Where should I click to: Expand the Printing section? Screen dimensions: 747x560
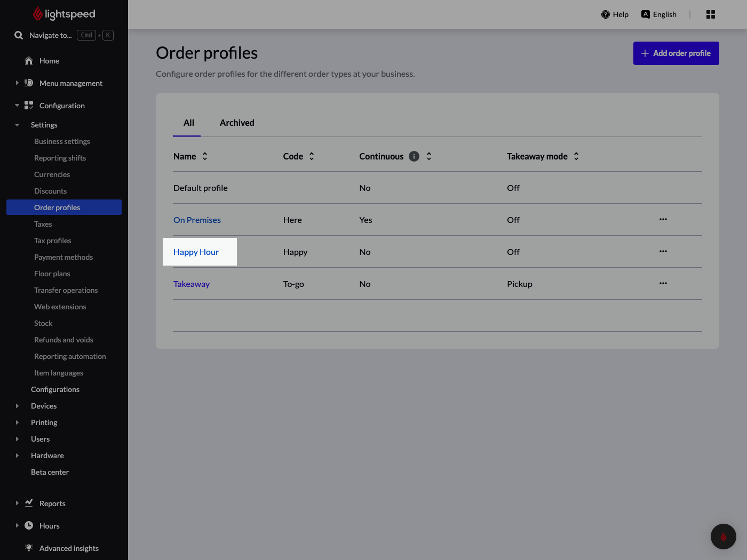(17, 422)
